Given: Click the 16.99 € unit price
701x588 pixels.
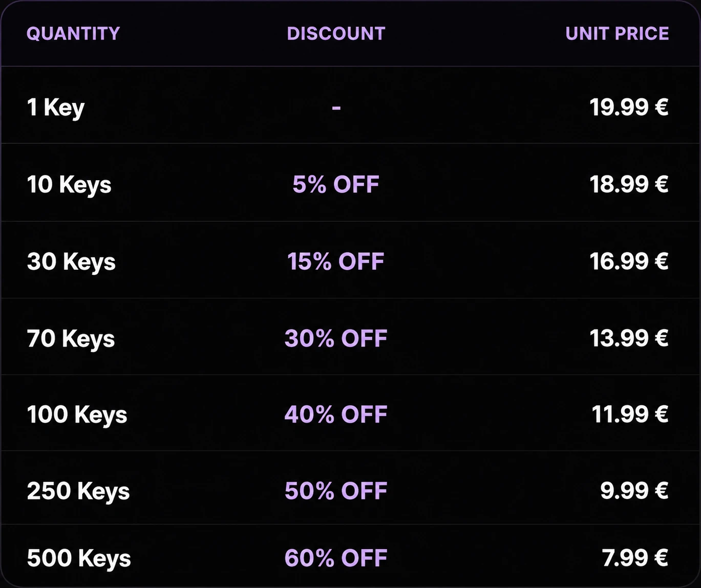Looking at the screenshot, I should (629, 262).
